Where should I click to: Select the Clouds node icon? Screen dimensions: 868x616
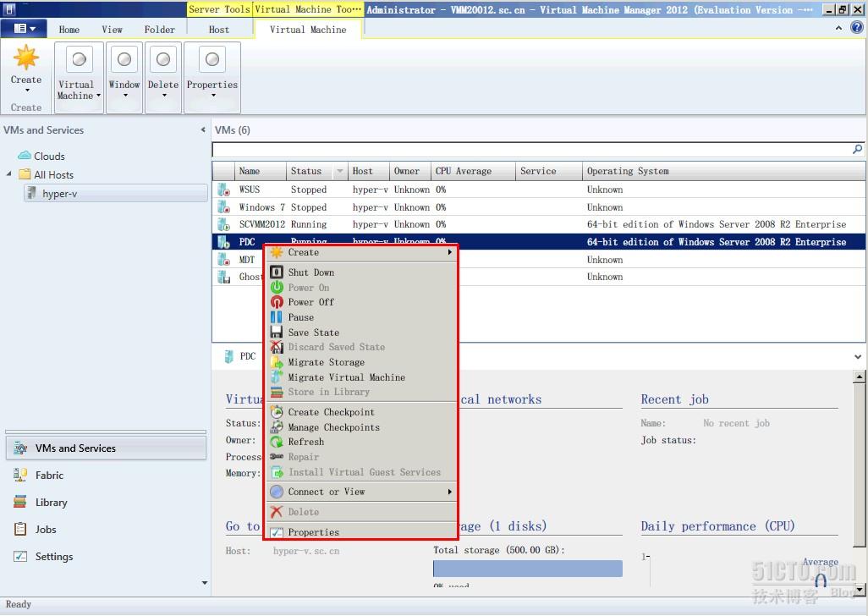coord(25,156)
